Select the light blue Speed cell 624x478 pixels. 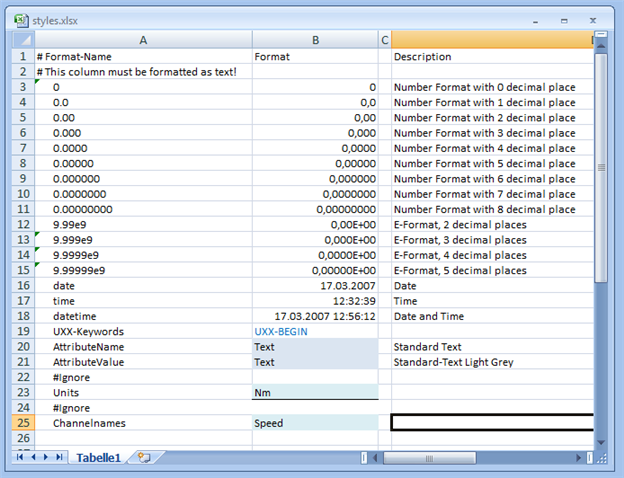(x=315, y=423)
